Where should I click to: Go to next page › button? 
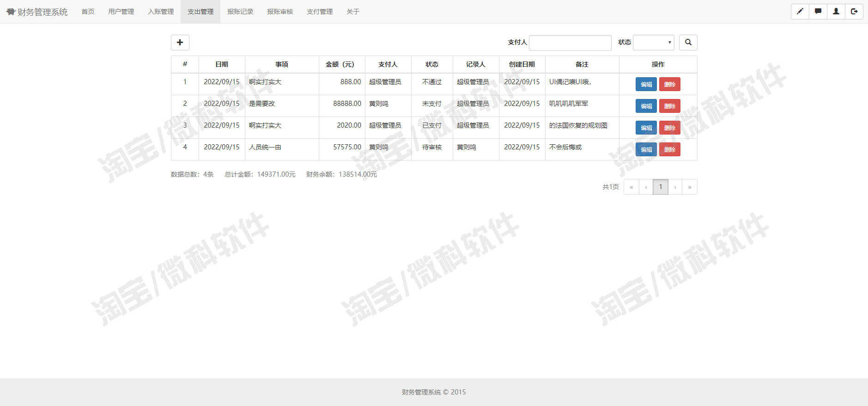(675, 187)
